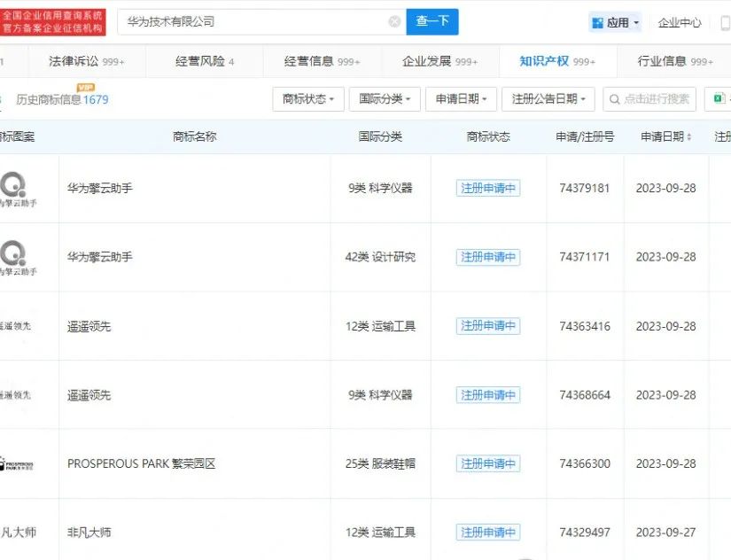Open the 应用 apps dropdown
This screenshot has height=560, width=731.
tap(616, 22)
